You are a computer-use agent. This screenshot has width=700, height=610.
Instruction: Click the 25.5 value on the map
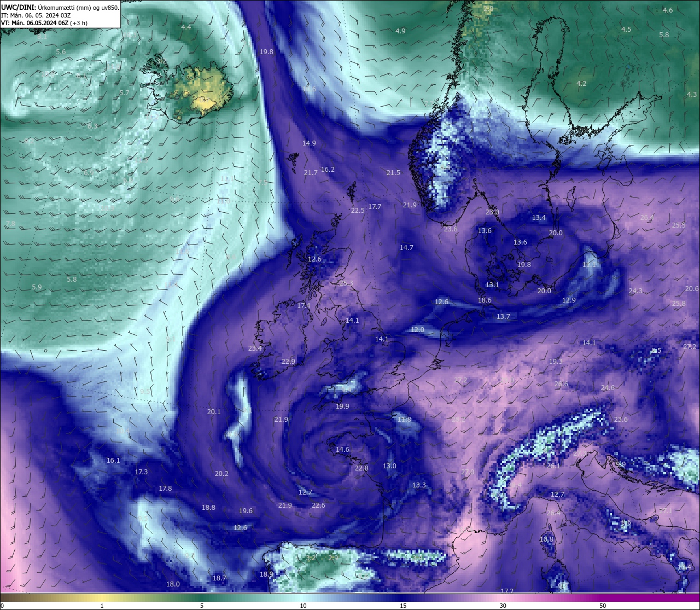click(679, 225)
